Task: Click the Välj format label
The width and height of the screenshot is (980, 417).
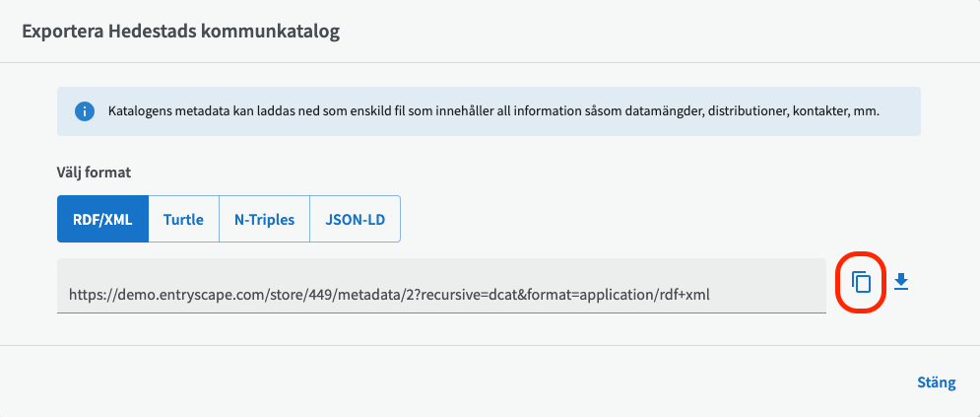Action: pos(95,172)
